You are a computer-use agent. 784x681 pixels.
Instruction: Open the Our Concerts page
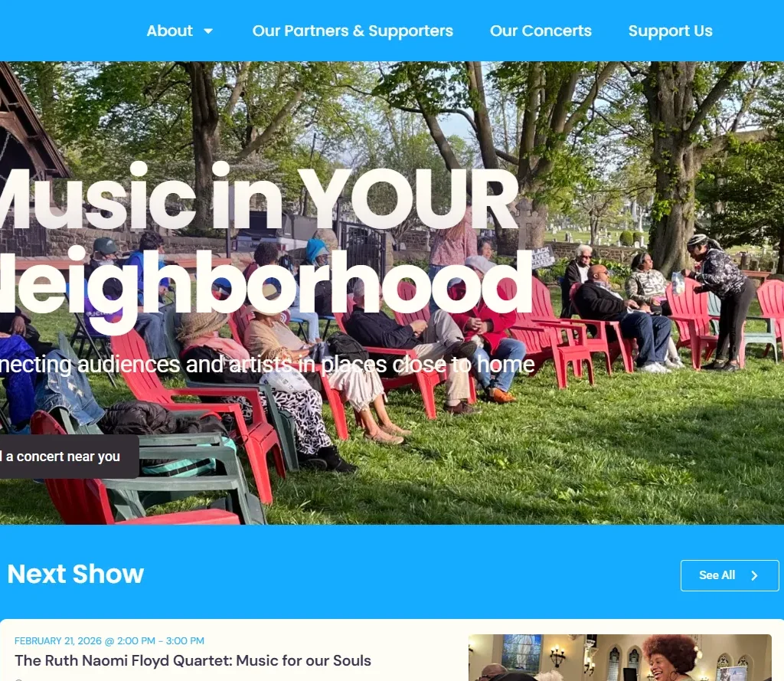coord(541,31)
